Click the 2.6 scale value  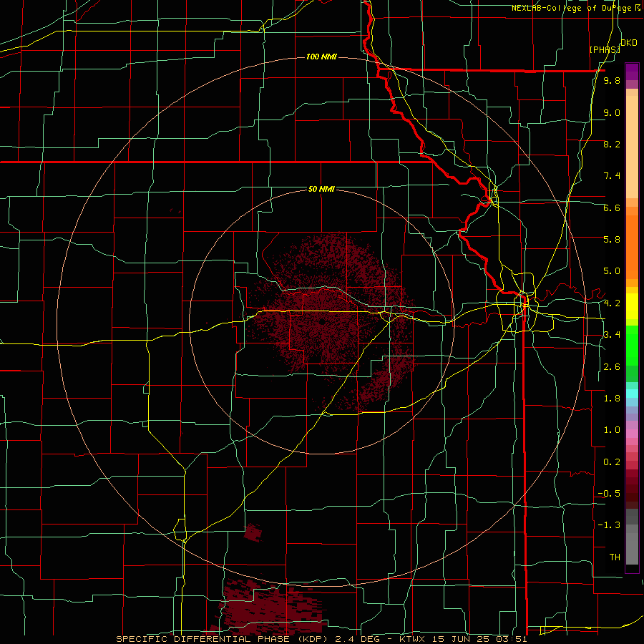tap(612, 366)
